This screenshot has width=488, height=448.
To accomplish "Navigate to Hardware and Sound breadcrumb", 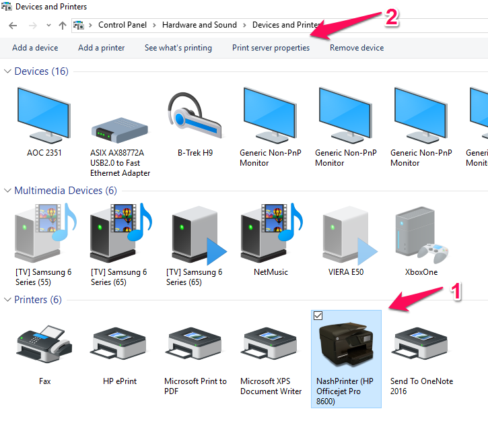I will 199,25.
